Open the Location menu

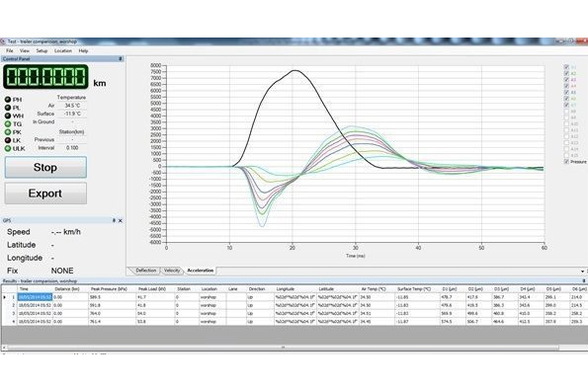tap(63, 50)
